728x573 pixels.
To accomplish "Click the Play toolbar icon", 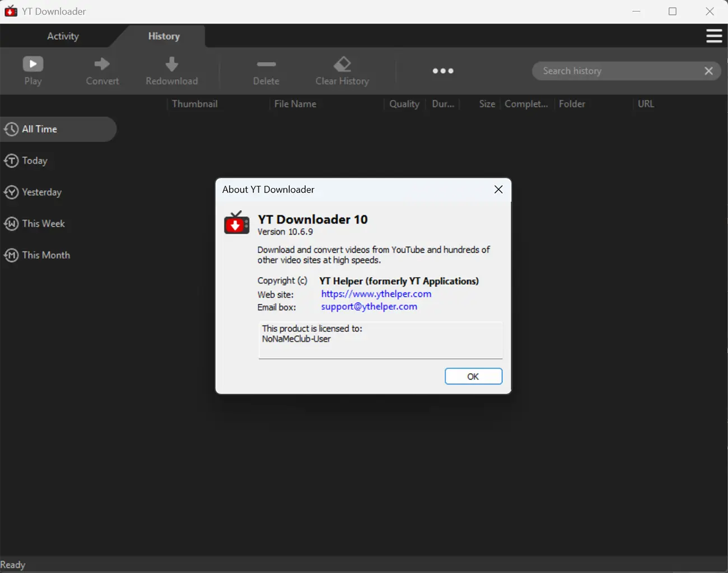I will tap(32, 64).
